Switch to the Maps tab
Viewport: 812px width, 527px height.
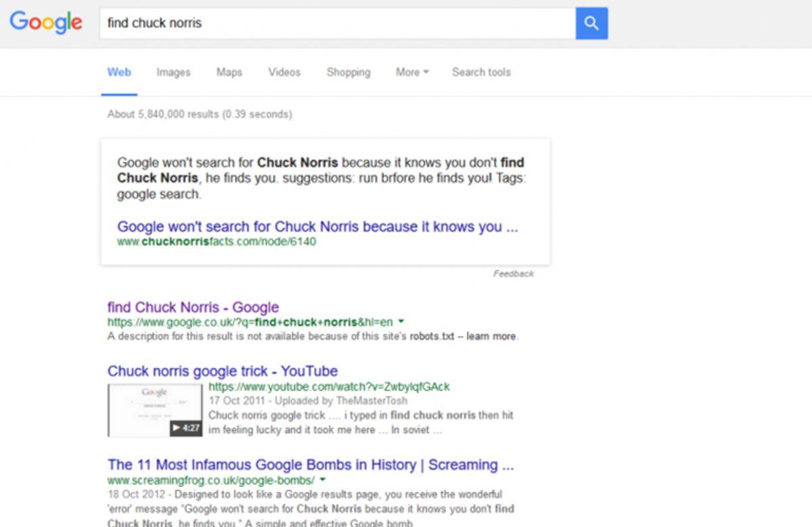click(x=229, y=72)
